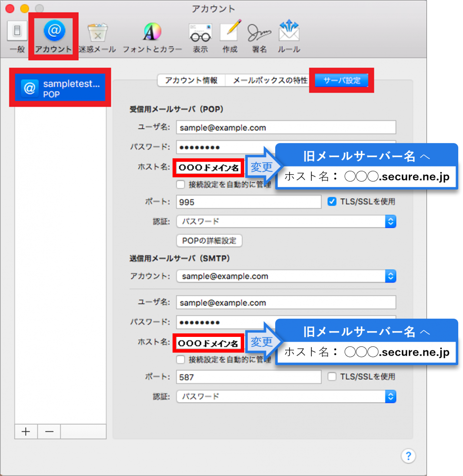The height and width of the screenshot is (476, 463).
Task: Open the General (一般) preferences icon
Action: (x=17, y=37)
